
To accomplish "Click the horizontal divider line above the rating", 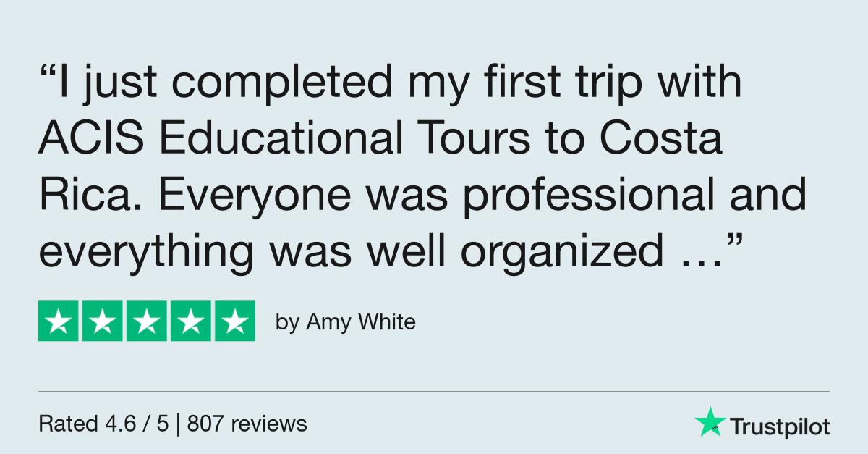I will 434,392.
